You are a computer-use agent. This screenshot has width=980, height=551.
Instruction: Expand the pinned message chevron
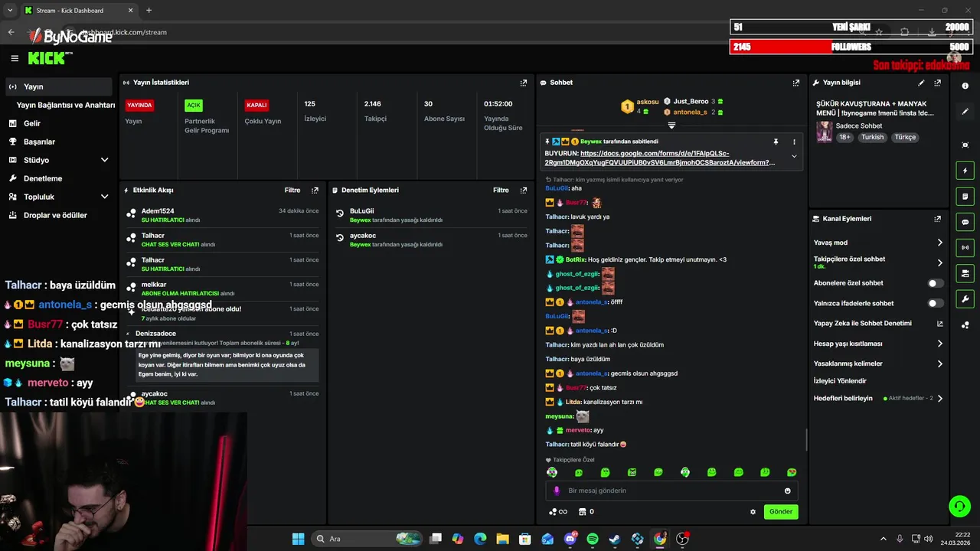click(794, 156)
